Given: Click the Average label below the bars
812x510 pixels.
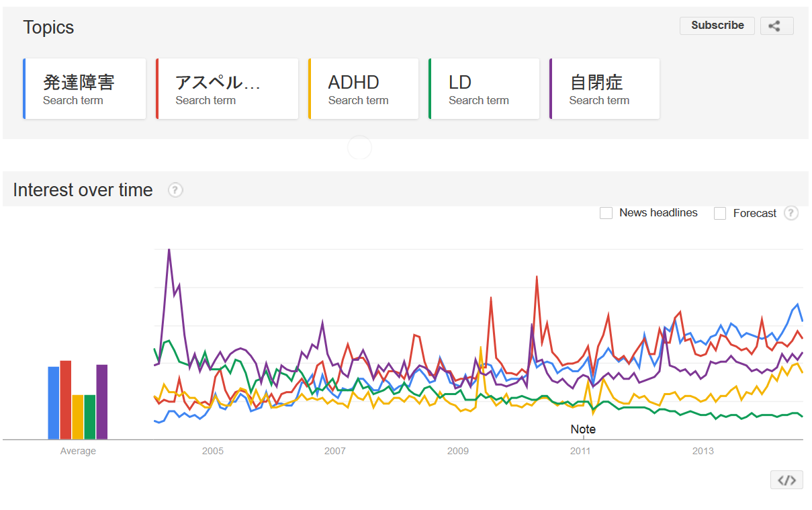Looking at the screenshot, I should click(x=78, y=451).
